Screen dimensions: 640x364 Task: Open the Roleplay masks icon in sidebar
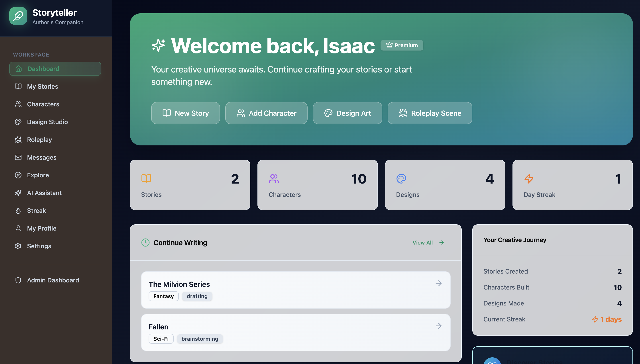[x=18, y=139]
